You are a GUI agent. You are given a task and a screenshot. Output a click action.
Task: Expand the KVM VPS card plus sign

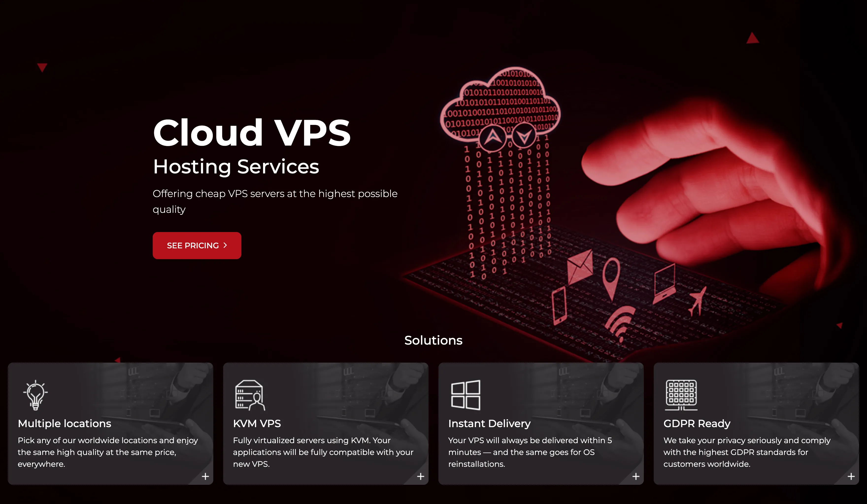click(x=420, y=476)
